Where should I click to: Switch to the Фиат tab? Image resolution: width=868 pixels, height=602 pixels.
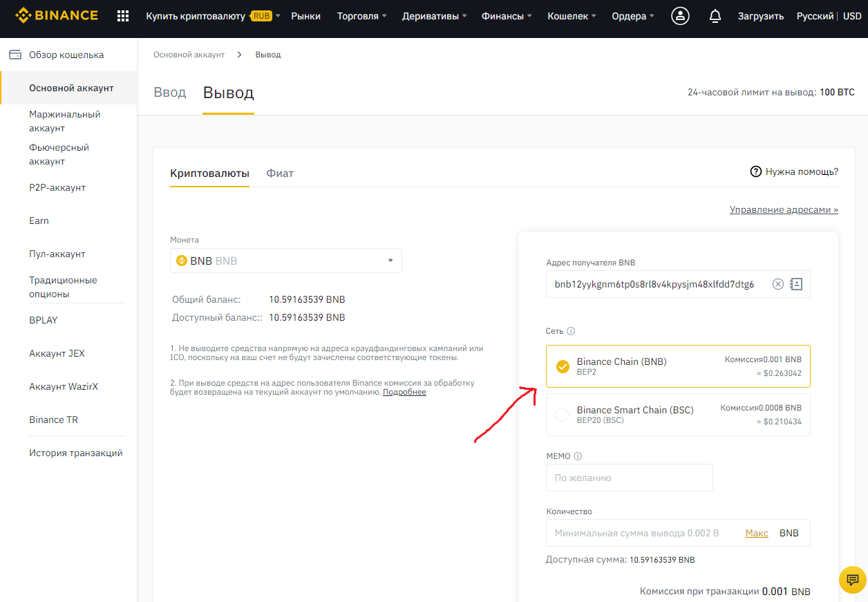coord(280,173)
